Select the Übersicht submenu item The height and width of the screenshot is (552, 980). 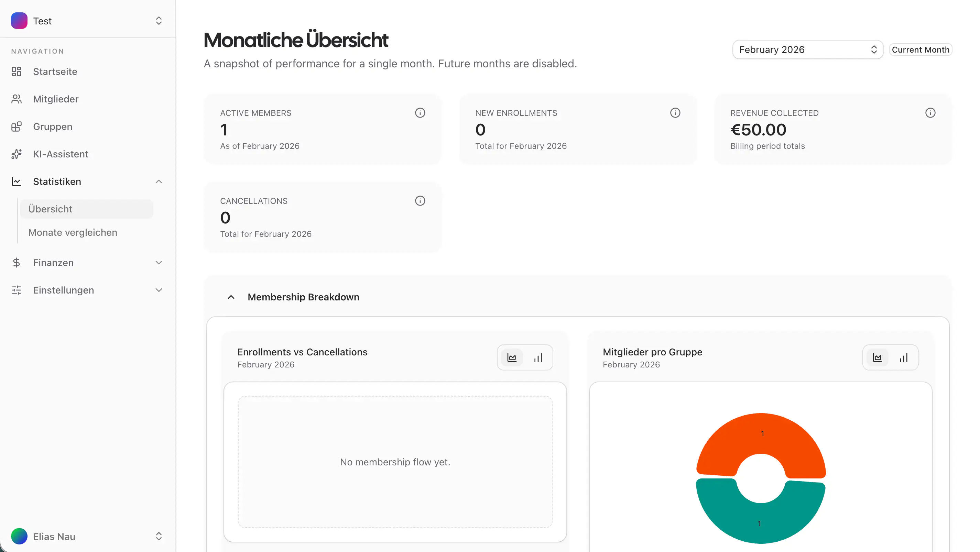(50, 209)
